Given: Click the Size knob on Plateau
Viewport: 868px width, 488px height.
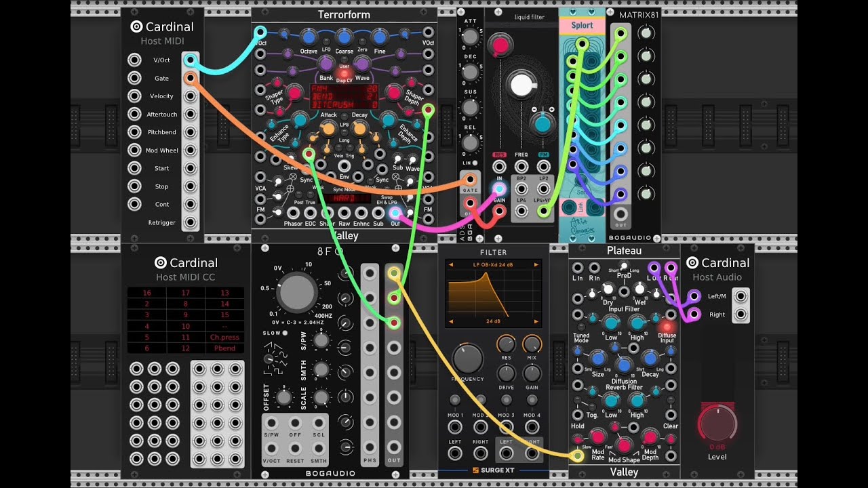Looking at the screenshot, I should click(597, 359).
